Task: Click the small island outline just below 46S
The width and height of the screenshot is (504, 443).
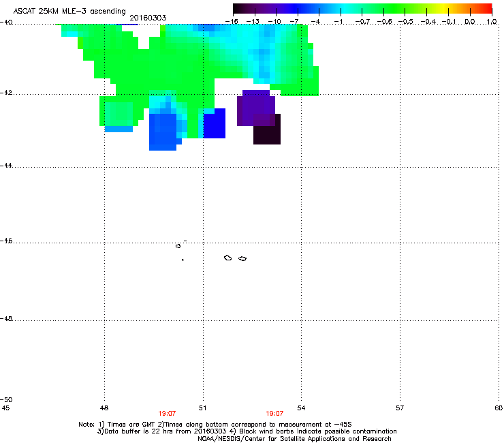Action: point(178,246)
